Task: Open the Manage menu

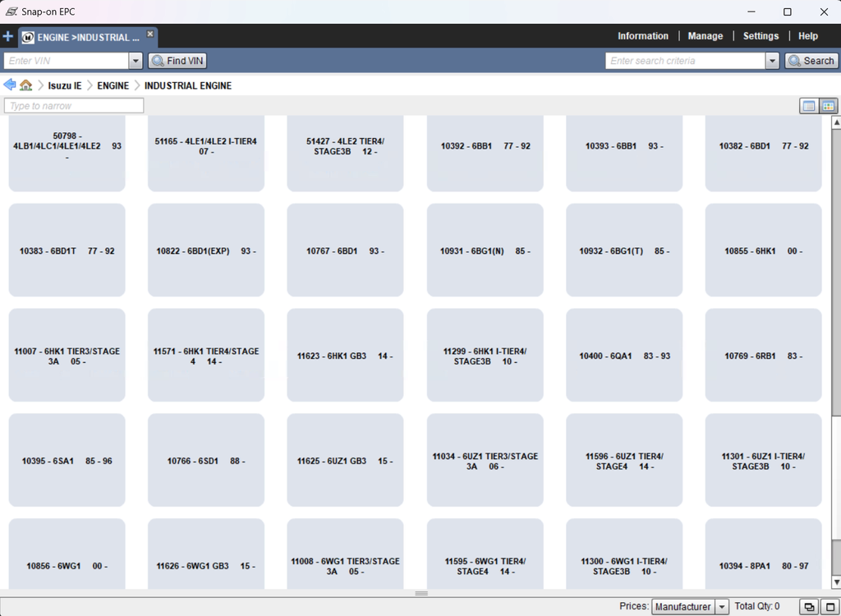Action: click(705, 36)
